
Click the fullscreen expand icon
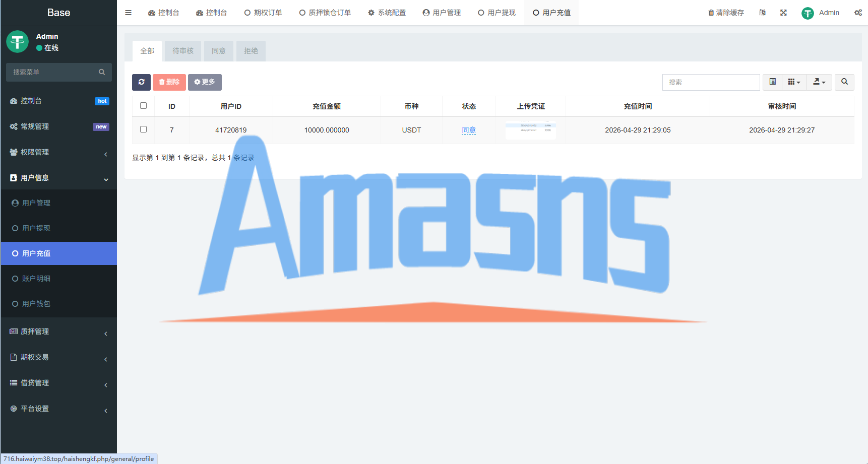[x=783, y=13]
